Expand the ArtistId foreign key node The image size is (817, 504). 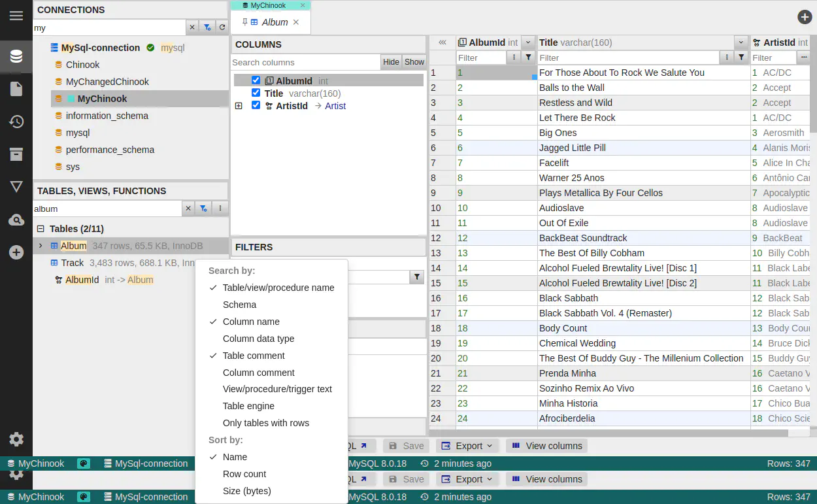point(239,106)
